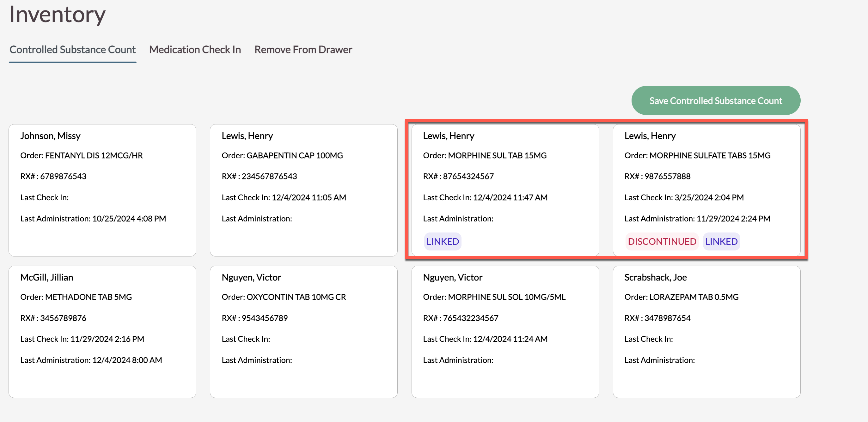Select Lewis, Henry Morphine Sul Tab card

point(505,190)
